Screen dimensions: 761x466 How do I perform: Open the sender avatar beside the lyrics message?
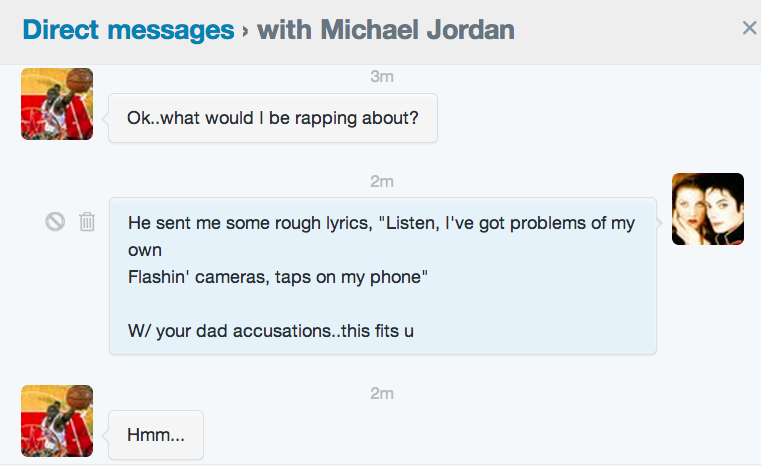pyautogui.click(x=708, y=209)
